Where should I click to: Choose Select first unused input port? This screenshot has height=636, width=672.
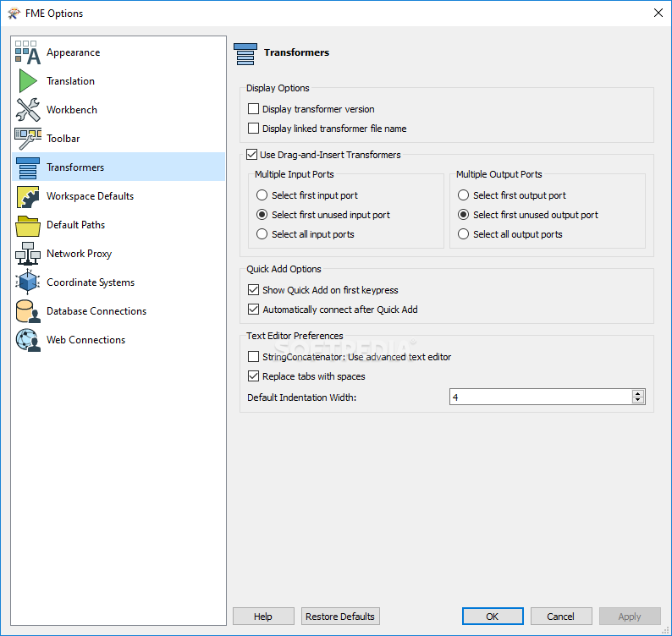pos(262,215)
